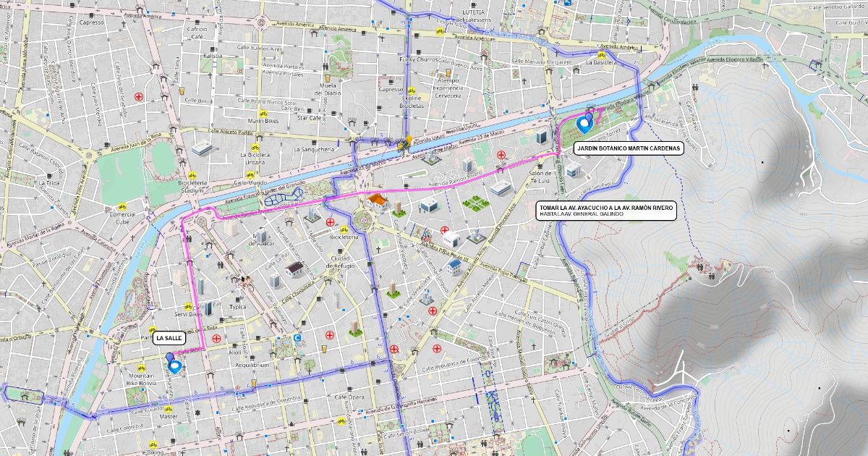This screenshot has width=868, height=456.
Task: Click the Café Opera place label
Action: pos(349,397)
